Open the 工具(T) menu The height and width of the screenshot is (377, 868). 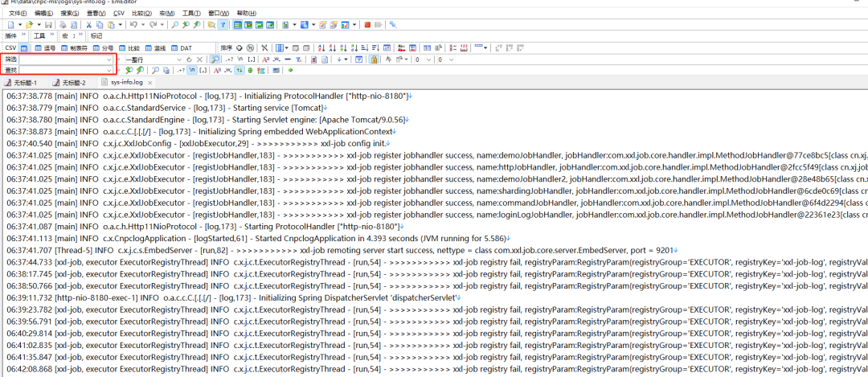[x=191, y=14]
